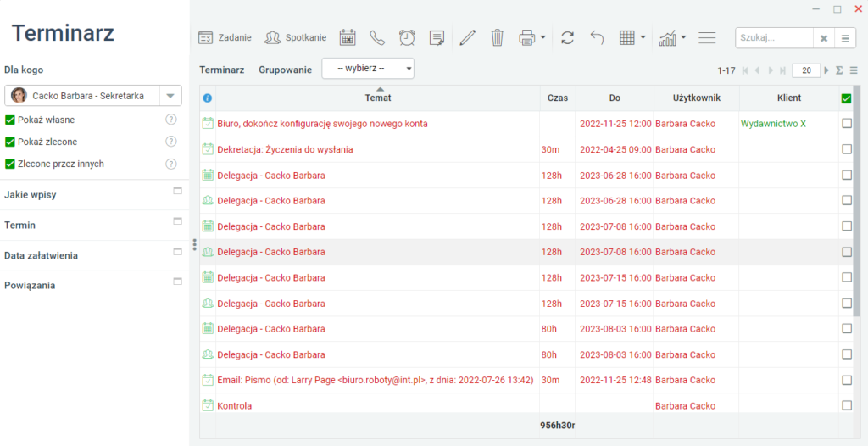
Task: Click the blue info column icon
Action: 208,98
